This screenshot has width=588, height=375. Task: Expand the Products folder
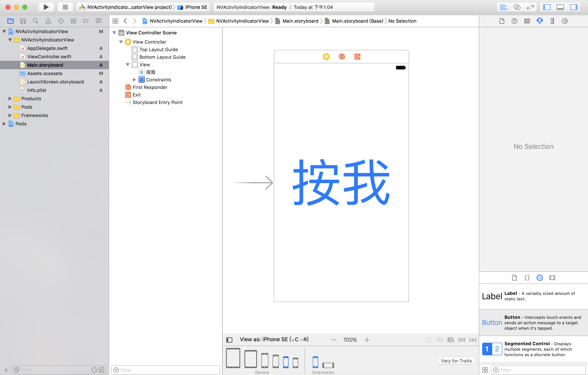point(10,99)
